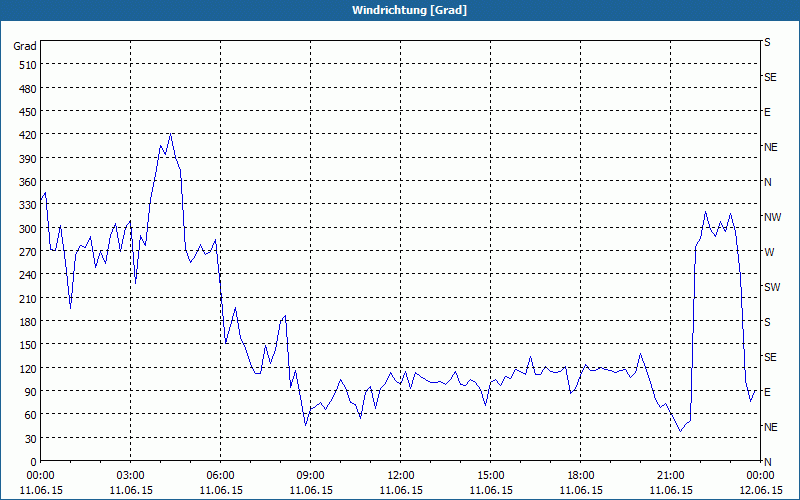
Task: Select the 00:00 label above 12.06.15
Action: tap(761, 476)
